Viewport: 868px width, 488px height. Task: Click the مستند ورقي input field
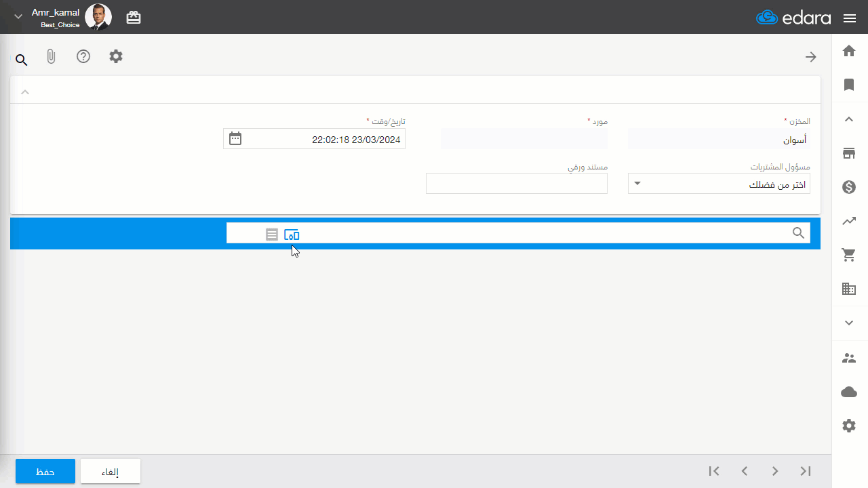[517, 184]
